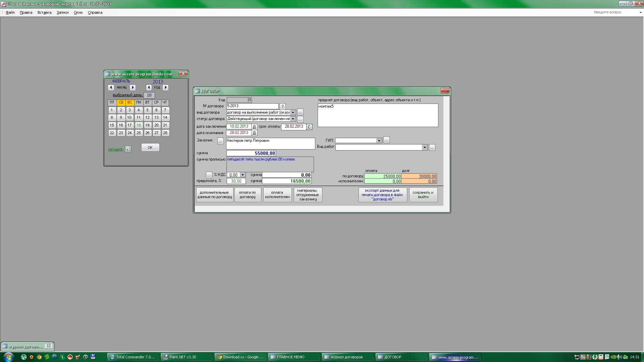The image size is (644, 362).
Task: Confirm calendar date with OK button
Action: click(x=150, y=147)
